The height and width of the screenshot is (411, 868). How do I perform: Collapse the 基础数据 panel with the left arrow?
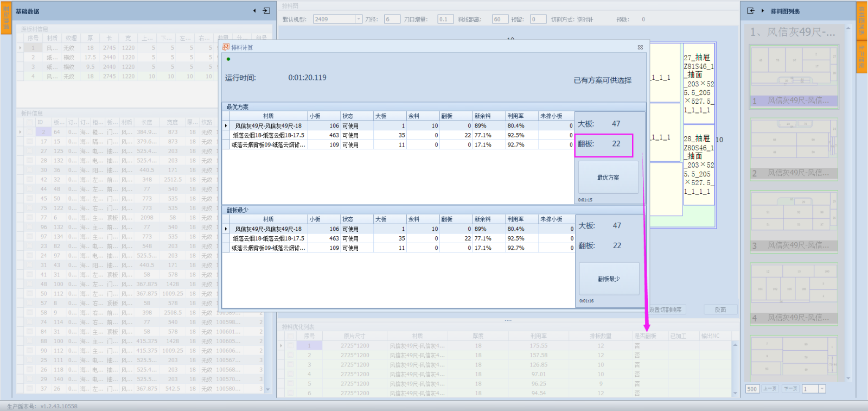point(254,11)
